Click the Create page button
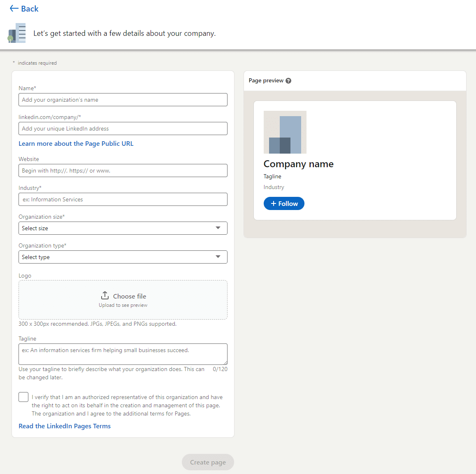Screen dimensions: 476x474 click(208, 462)
